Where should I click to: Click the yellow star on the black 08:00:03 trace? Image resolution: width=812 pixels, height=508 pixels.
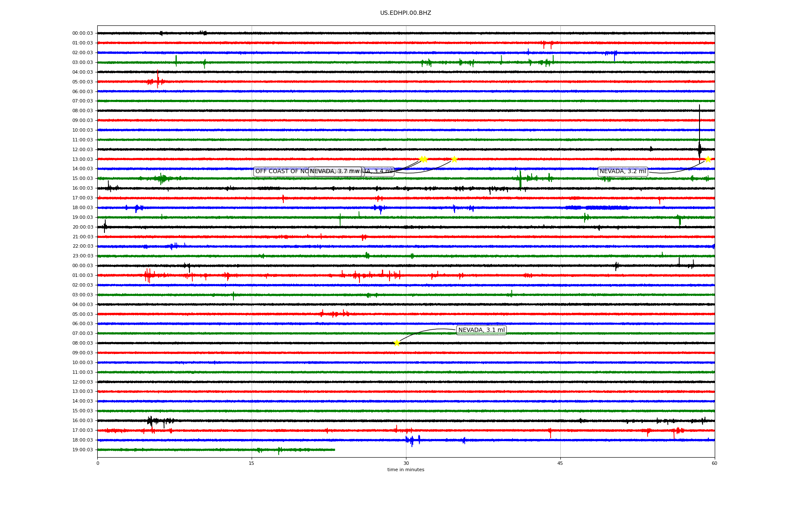coord(397,343)
